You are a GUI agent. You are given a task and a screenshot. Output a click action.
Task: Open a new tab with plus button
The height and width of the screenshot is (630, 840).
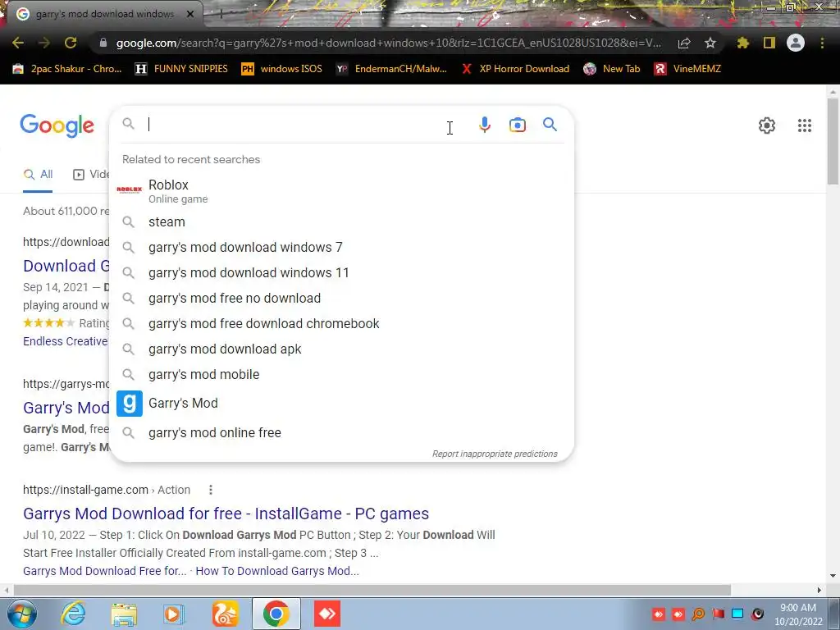coord(221,14)
